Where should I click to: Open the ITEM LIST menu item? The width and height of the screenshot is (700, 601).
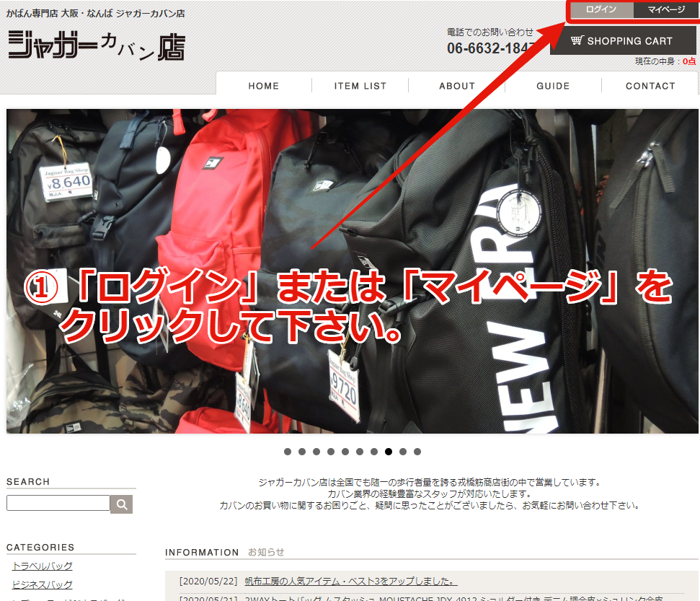tap(360, 86)
